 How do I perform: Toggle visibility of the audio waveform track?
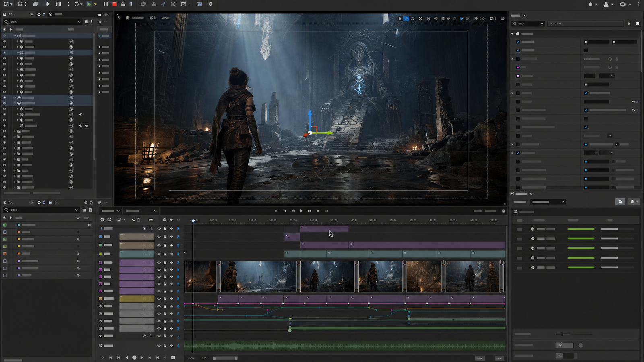[x=159, y=346]
